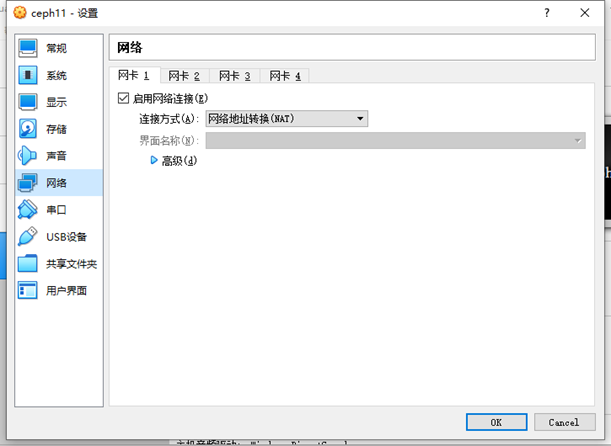Open the 共享文件夹 folder icon
611x446 pixels.
(x=28, y=264)
